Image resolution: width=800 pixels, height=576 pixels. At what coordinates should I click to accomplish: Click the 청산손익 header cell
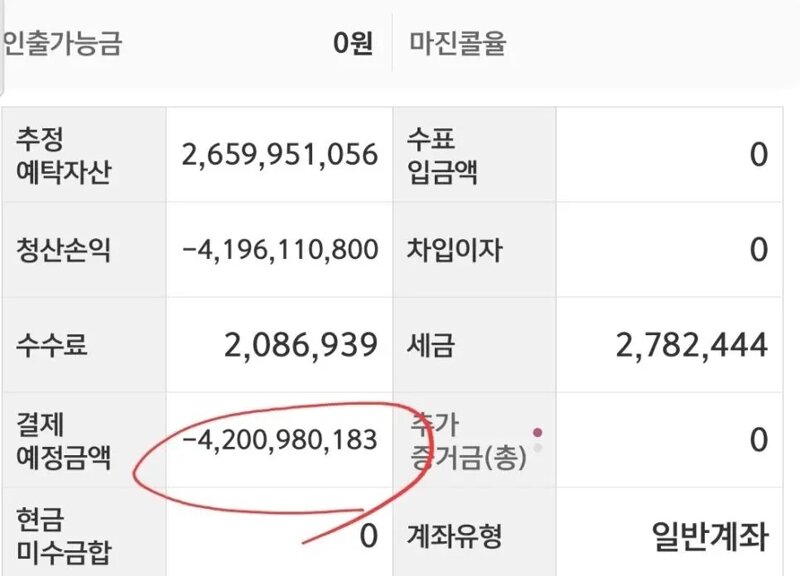(x=64, y=250)
